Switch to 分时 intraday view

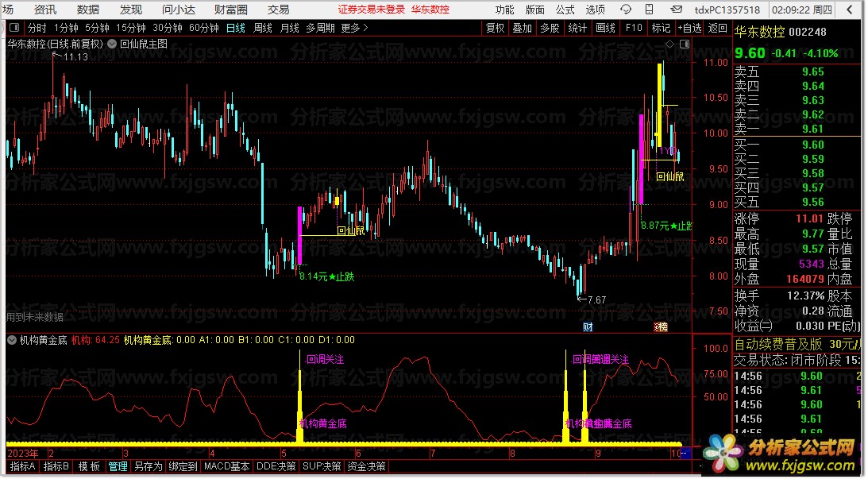(37, 28)
